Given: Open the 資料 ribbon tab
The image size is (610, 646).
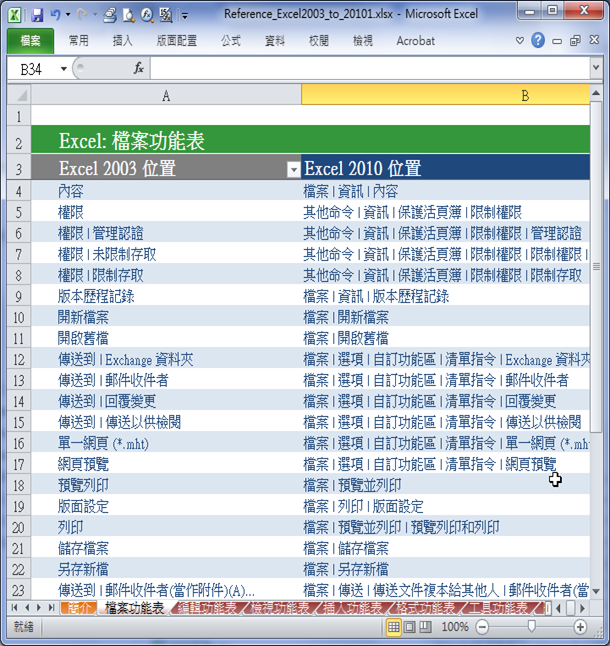Looking at the screenshot, I should pos(275,40).
